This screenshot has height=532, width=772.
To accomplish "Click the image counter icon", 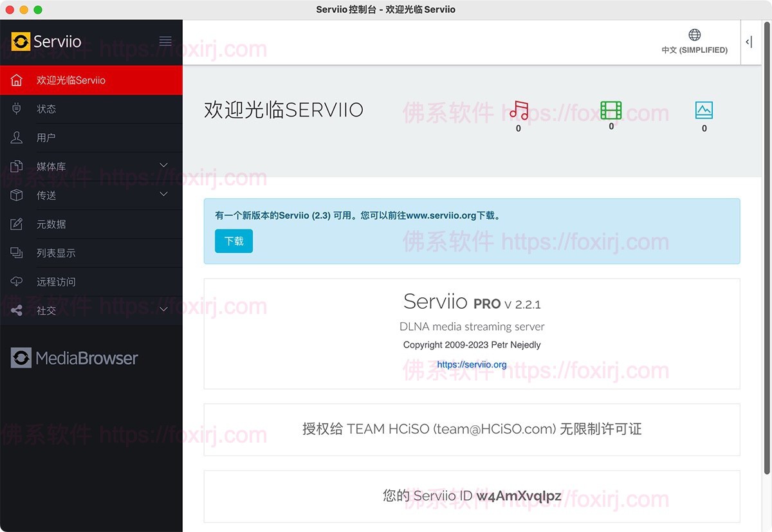I will 703,111.
